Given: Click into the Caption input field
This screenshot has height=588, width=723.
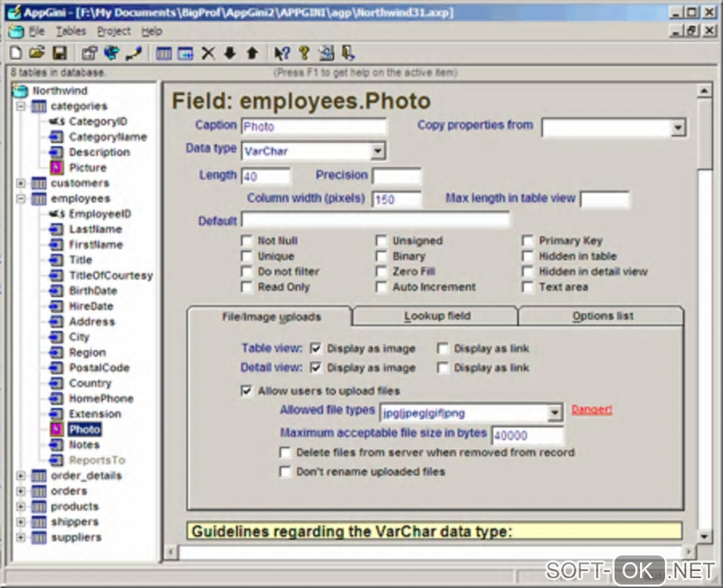Looking at the screenshot, I should tap(314, 127).
